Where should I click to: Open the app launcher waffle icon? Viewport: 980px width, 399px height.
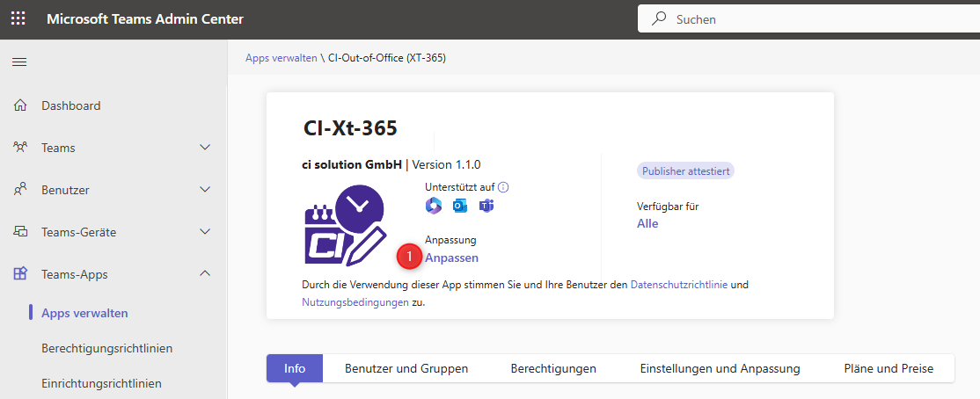point(18,18)
